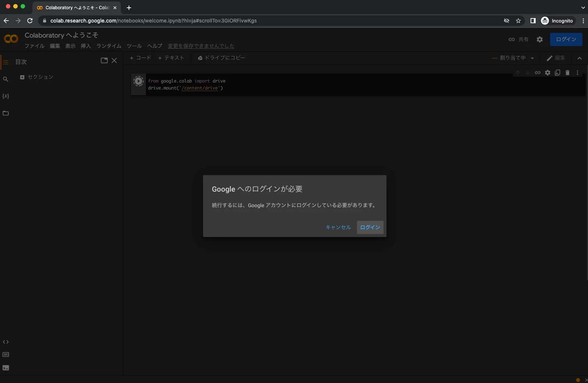Viewport: 588px width, 383px height.
Task: Open the ファイル menu
Action: [x=34, y=46]
